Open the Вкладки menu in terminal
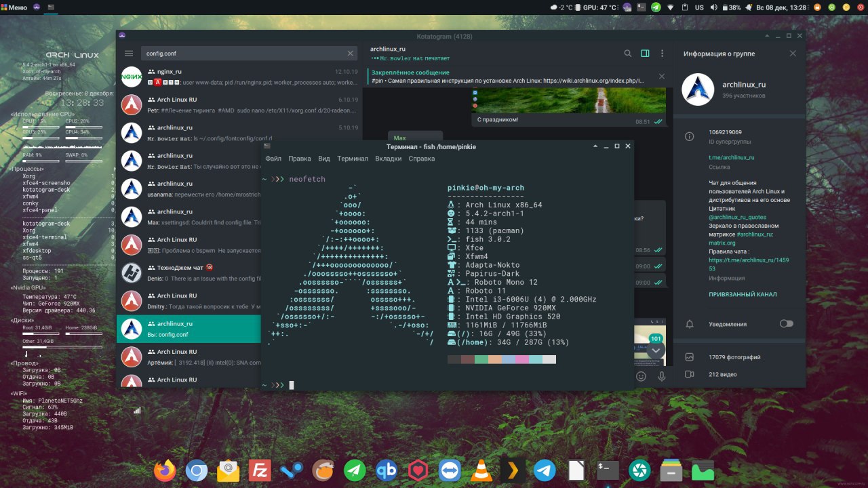This screenshot has width=868, height=488. (x=389, y=159)
